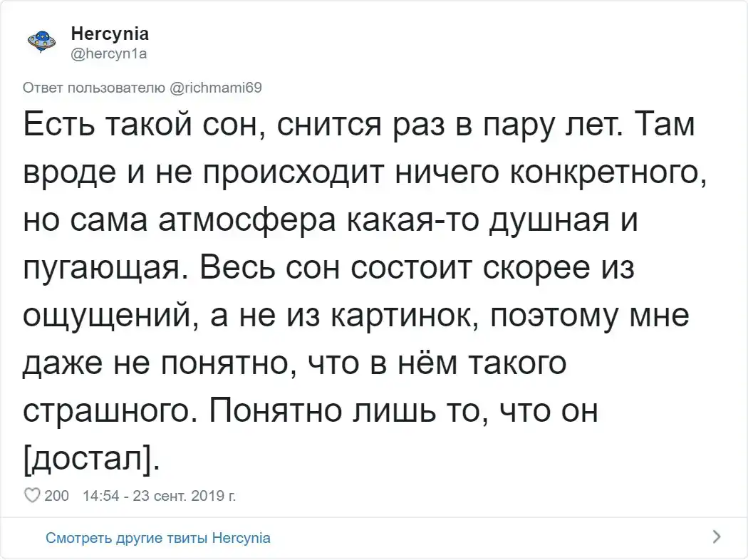The image size is (748, 560).
Task: Click "Смотреть другие твиты Hercynia" link
Action: [158, 537]
